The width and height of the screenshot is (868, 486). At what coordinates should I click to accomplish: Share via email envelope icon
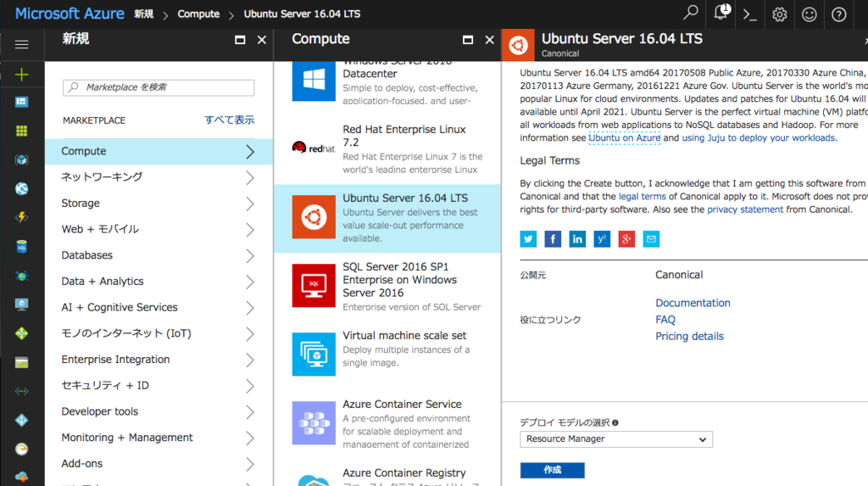(x=651, y=239)
